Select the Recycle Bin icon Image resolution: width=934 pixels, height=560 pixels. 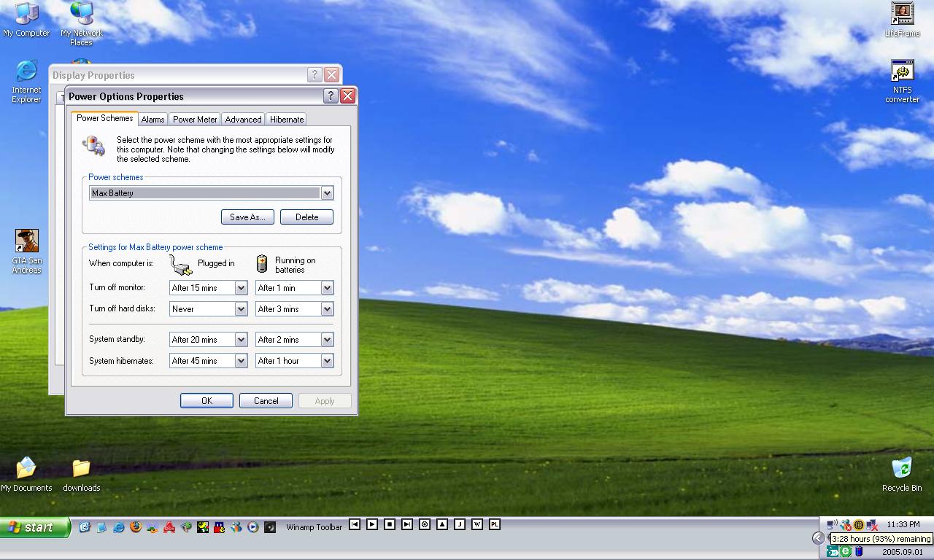click(x=902, y=474)
